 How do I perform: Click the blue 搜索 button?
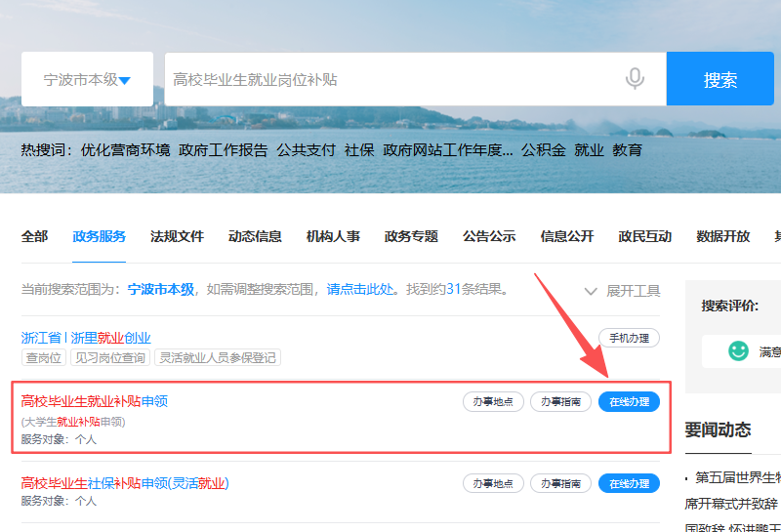(x=720, y=79)
